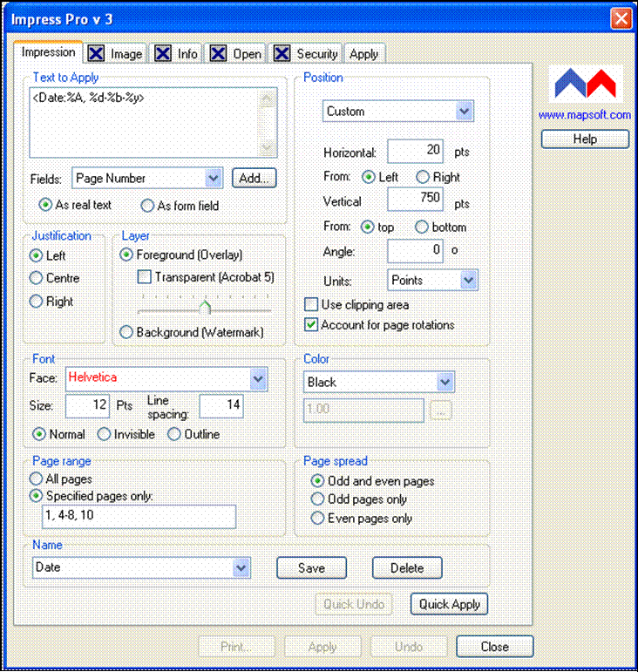Image resolution: width=638 pixels, height=672 pixels.
Task: Click the transparency slider thumb
Action: click(205, 307)
